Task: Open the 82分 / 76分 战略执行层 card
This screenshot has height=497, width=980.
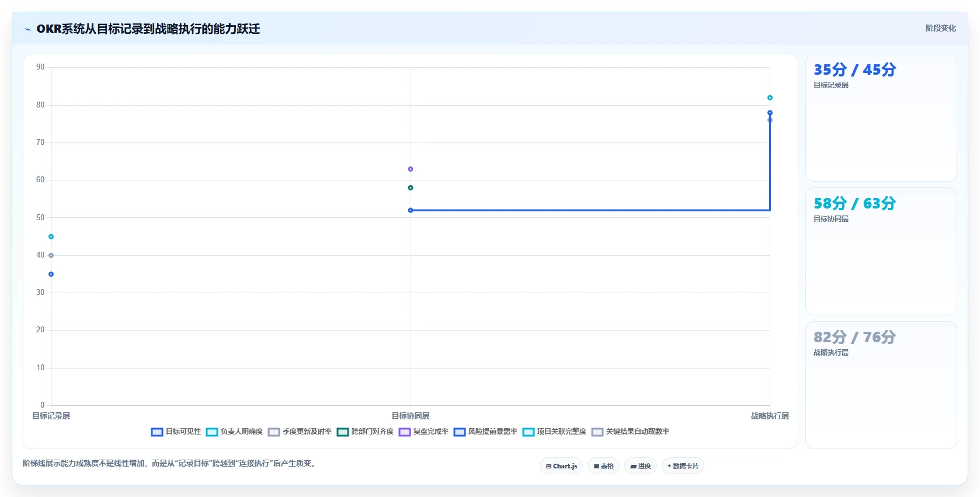Action: [881, 385]
